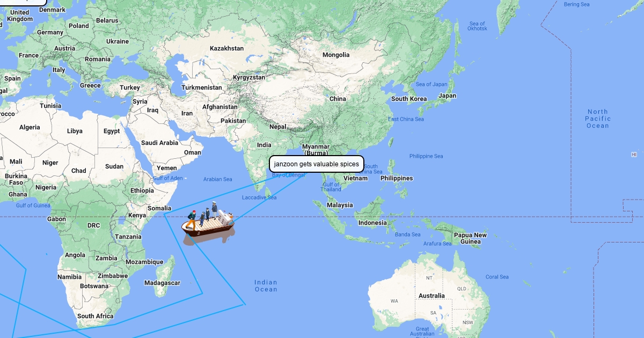This screenshot has width=644, height=338.
Task: Click the Madagascar label on the map
Action: click(163, 283)
